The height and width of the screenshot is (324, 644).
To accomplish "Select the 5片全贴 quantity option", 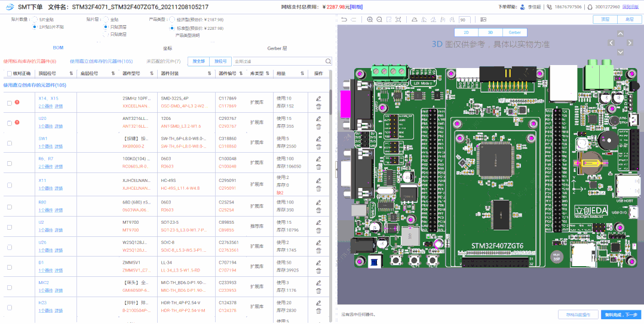I will click(35, 20).
